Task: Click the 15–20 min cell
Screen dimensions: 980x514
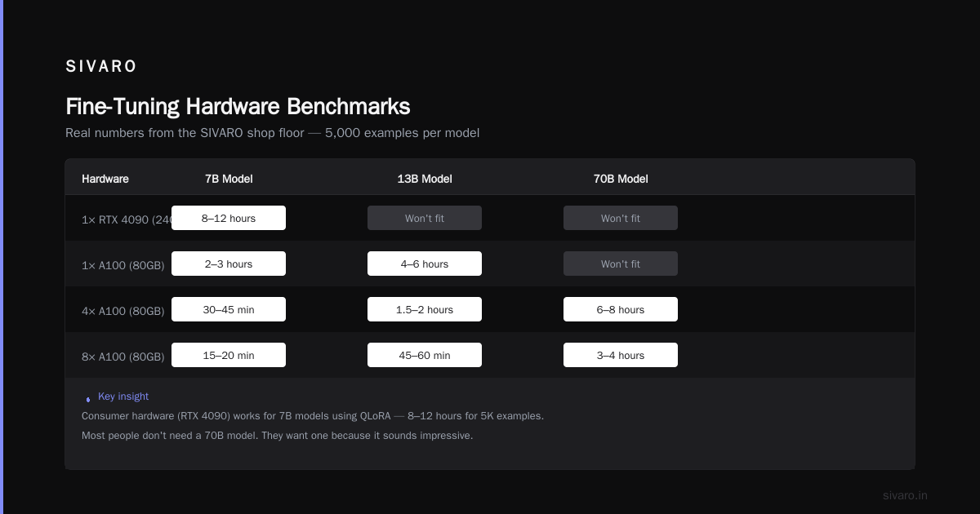Action: pos(229,355)
